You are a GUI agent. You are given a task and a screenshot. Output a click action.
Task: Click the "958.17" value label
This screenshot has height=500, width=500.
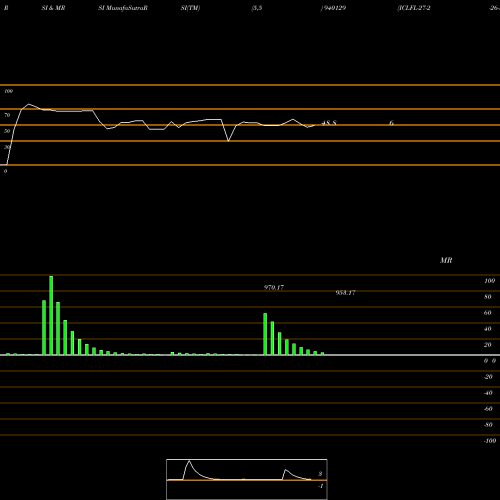(345, 293)
